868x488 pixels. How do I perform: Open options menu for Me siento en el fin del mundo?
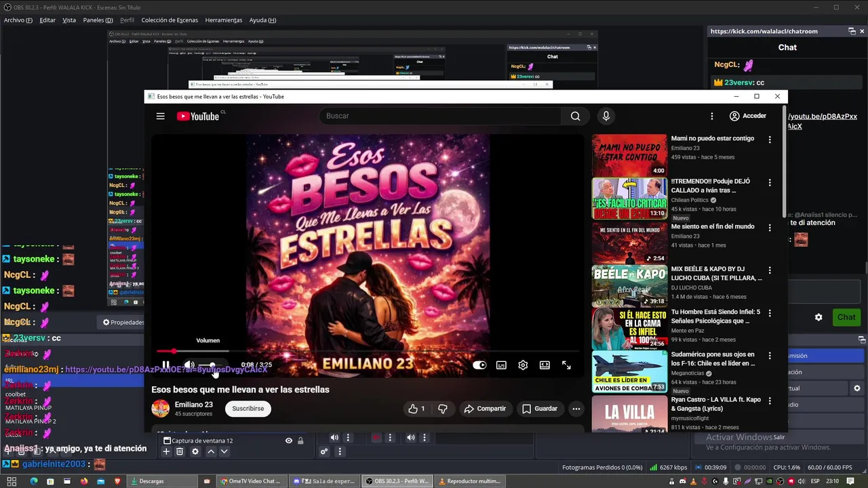click(x=769, y=228)
